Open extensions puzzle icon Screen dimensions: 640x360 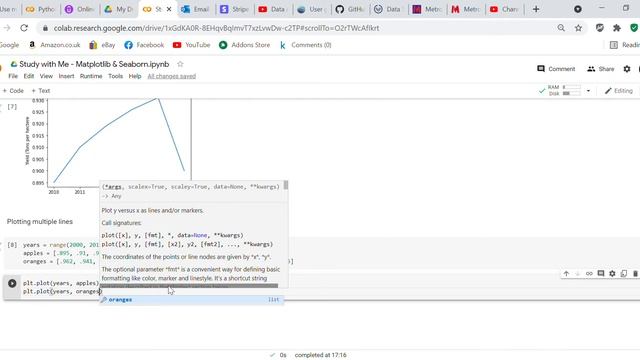click(x=617, y=28)
